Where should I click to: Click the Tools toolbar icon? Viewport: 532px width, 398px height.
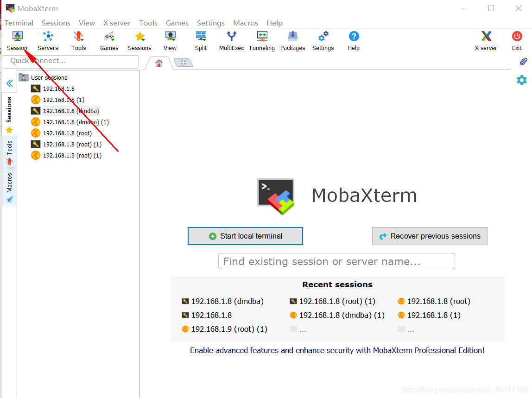tap(78, 36)
